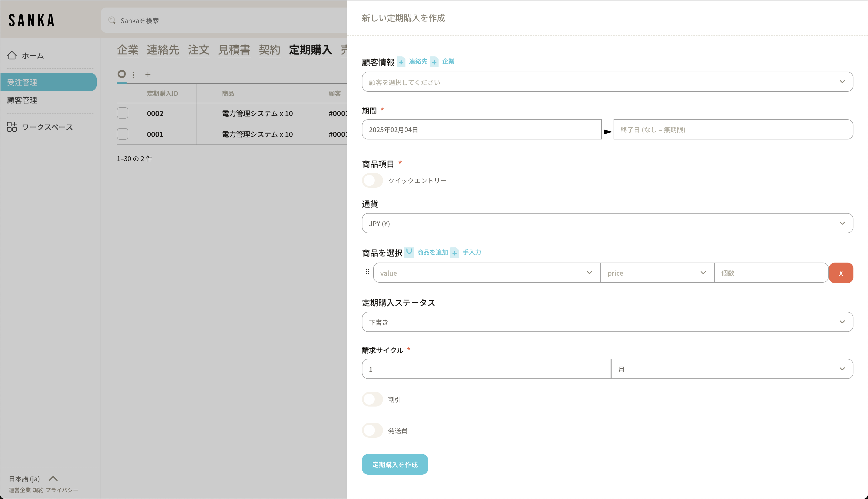Click the search magnifier icon

[x=112, y=21]
